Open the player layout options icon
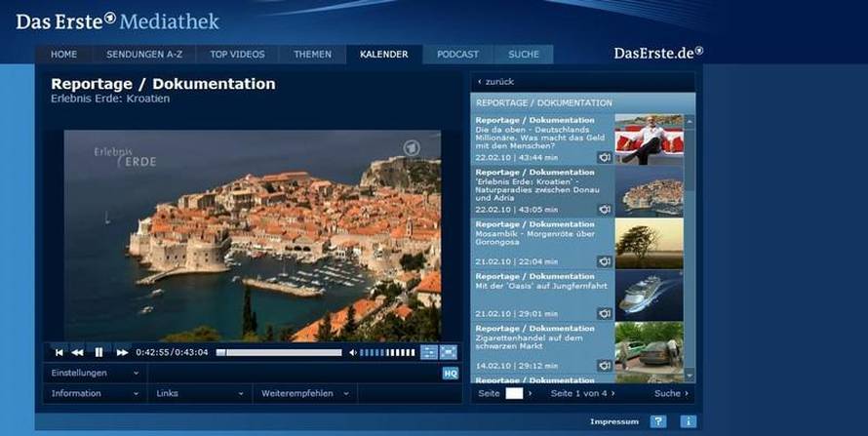Image resolution: width=868 pixels, height=436 pixels. click(x=428, y=352)
